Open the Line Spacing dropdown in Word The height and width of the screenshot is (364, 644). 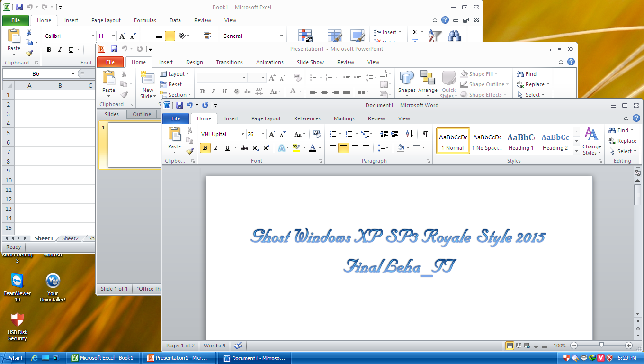point(383,148)
